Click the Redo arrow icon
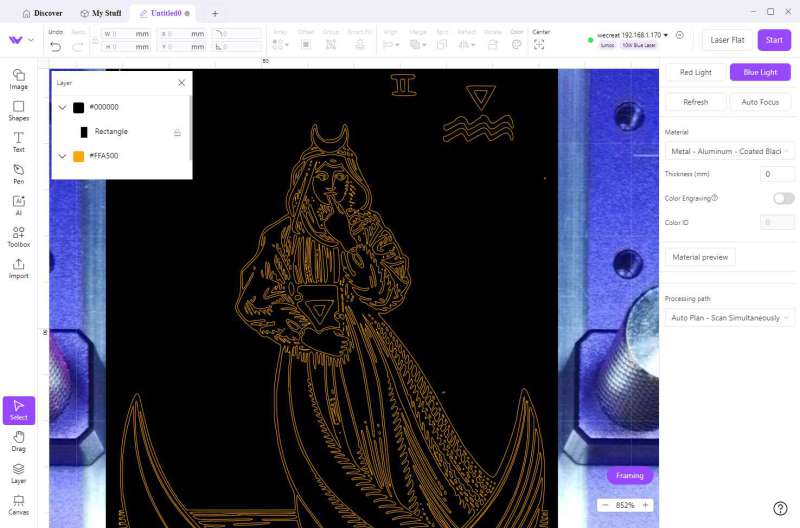The height and width of the screenshot is (528, 800). [x=78, y=46]
